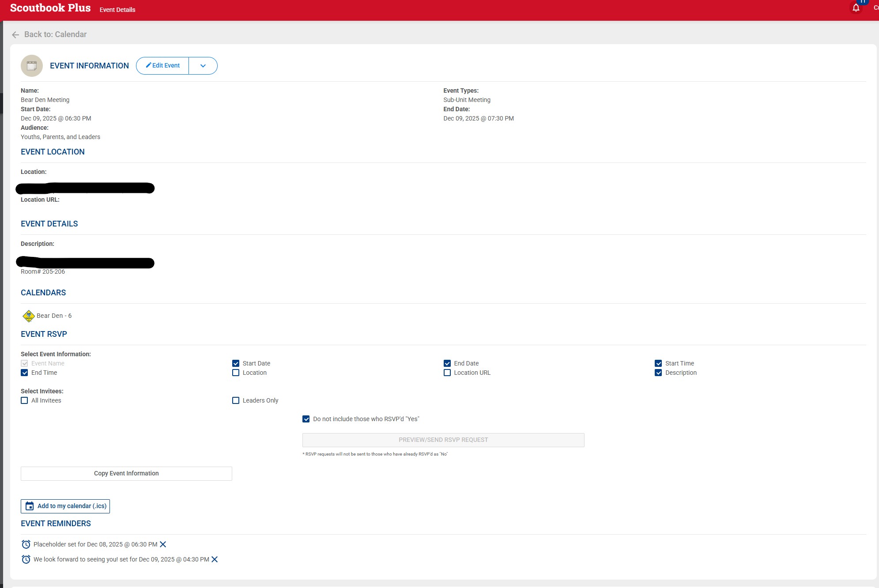Delete the Placeholder reminder with X
This screenshot has height=588, width=879.
click(163, 544)
